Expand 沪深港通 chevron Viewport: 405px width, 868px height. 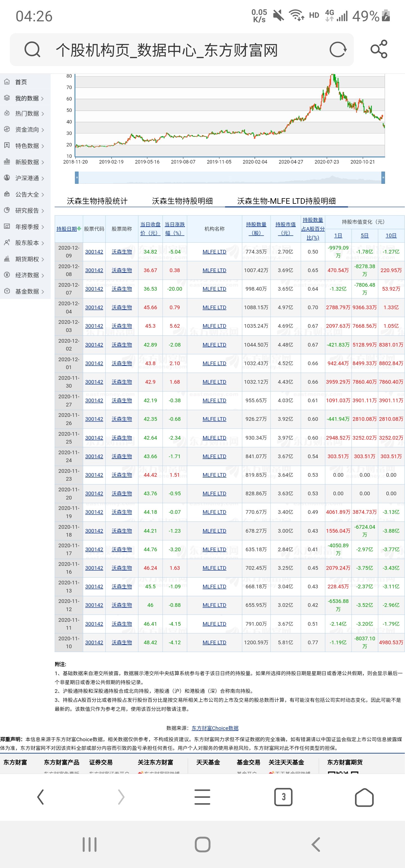(x=42, y=178)
